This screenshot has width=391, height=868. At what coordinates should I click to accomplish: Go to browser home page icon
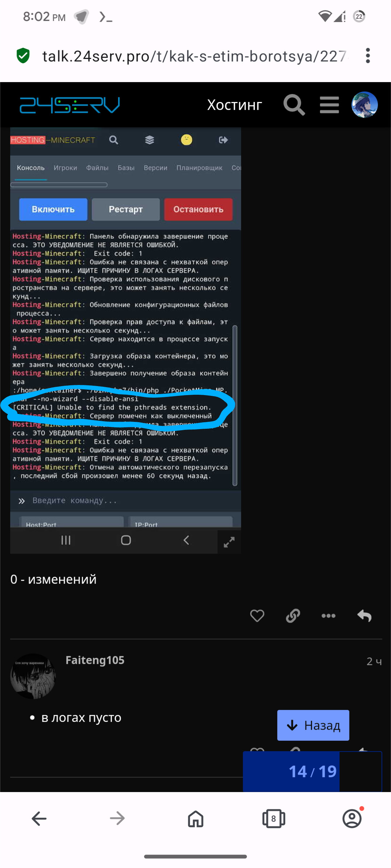[x=195, y=818]
